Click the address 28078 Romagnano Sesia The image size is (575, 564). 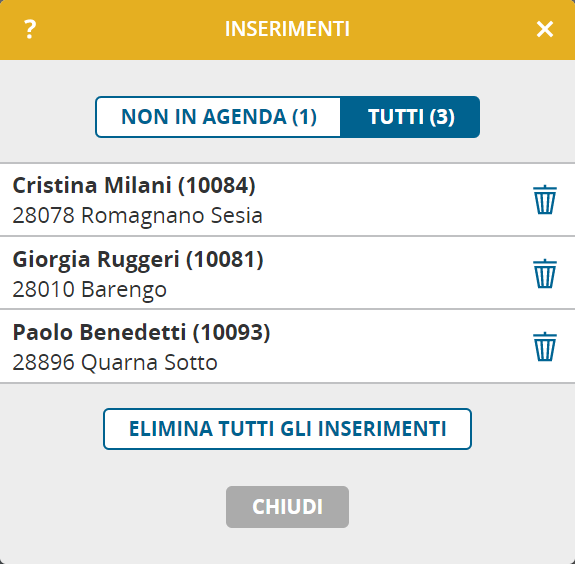point(138,216)
